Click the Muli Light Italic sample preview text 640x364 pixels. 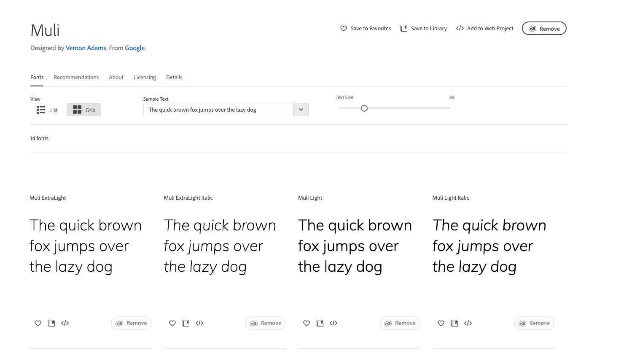click(x=489, y=246)
